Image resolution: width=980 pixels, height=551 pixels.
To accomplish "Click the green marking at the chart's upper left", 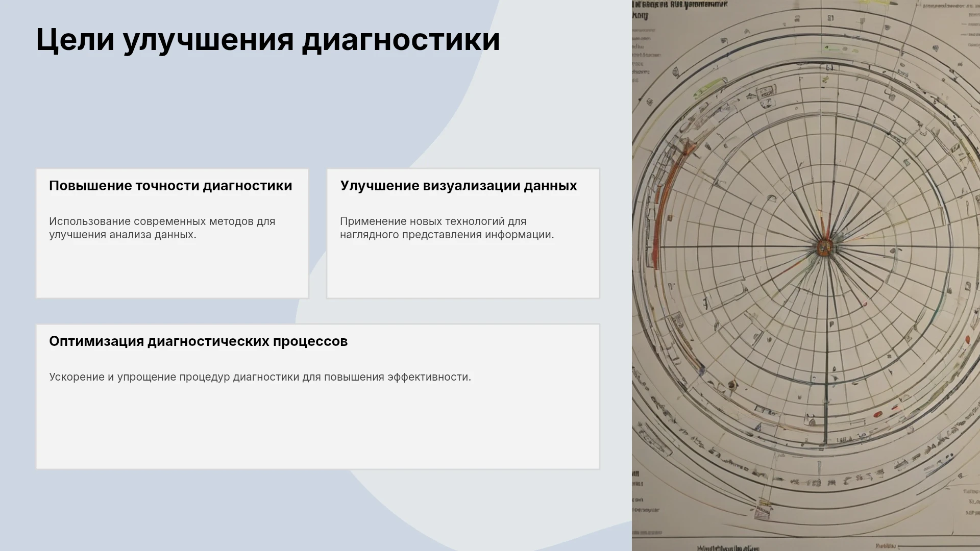I will pyautogui.click(x=709, y=88).
